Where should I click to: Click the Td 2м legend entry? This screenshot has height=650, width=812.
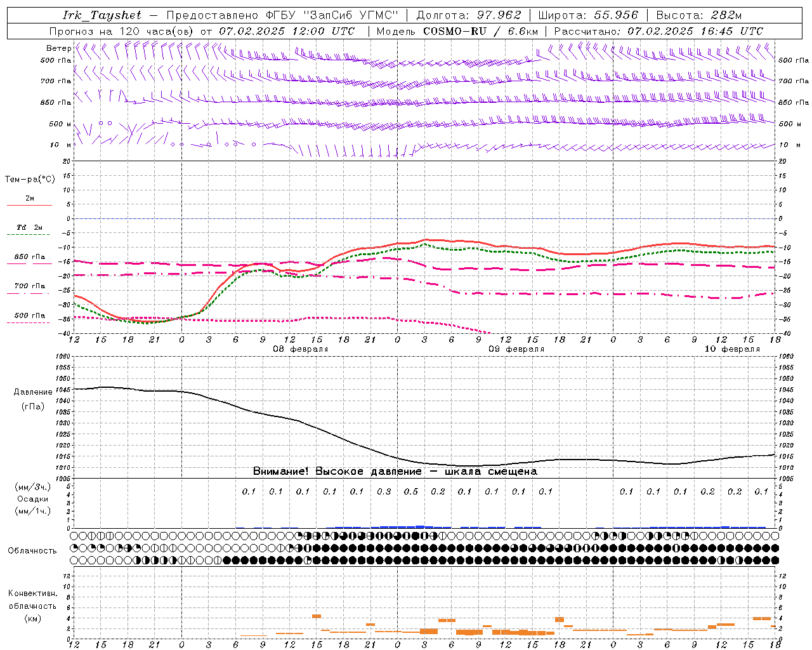point(29,227)
